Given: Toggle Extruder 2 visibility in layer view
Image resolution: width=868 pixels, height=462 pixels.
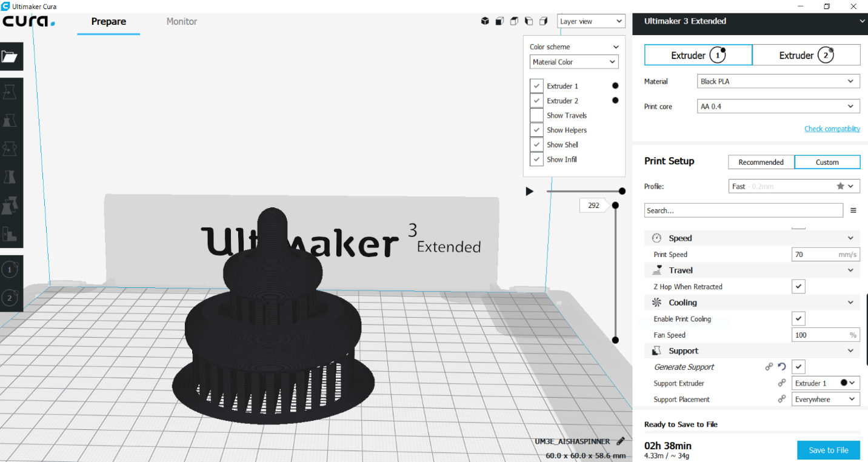Looking at the screenshot, I should [536, 101].
